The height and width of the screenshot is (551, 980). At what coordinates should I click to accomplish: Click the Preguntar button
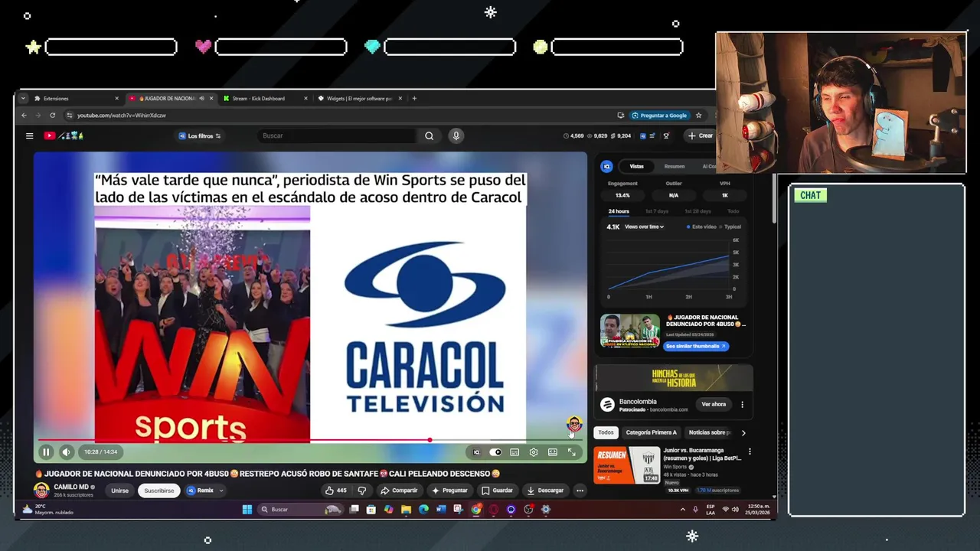(x=449, y=491)
